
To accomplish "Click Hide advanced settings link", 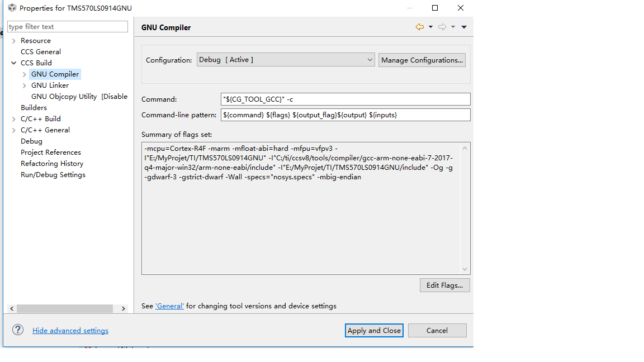I will point(70,331).
